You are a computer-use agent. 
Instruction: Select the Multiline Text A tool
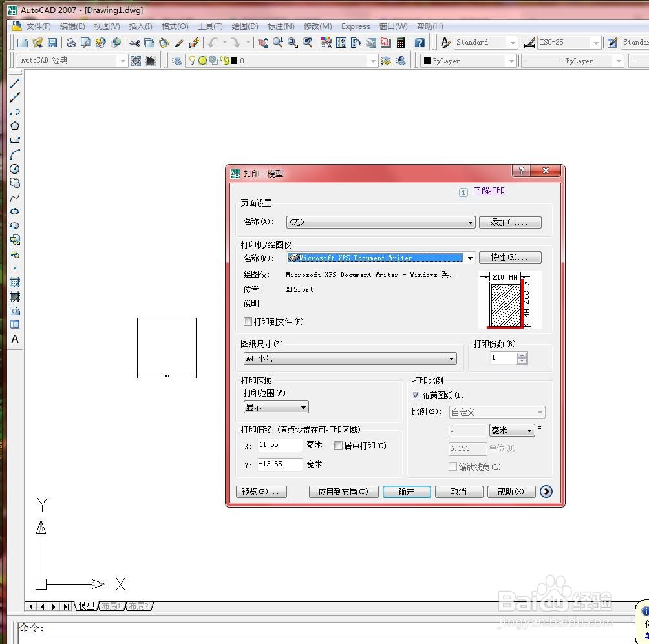tap(14, 339)
